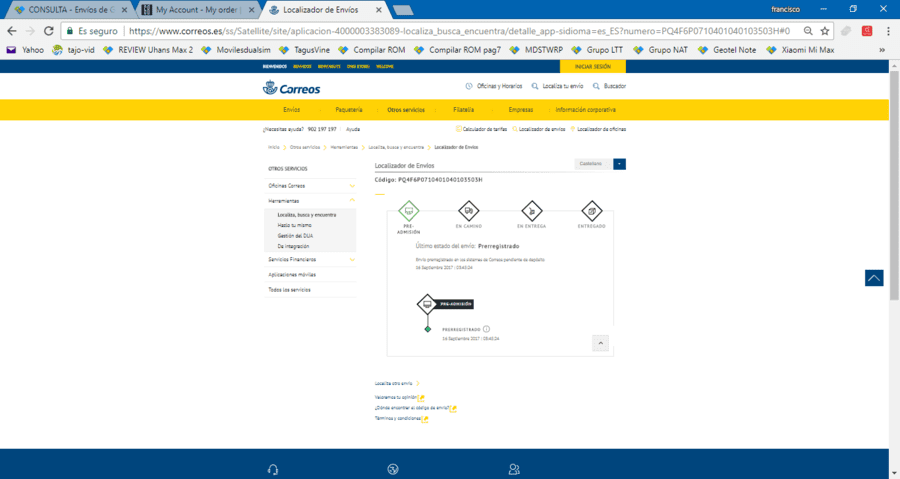Click the external-link icon by Valoramos tu opinión
The width and height of the screenshot is (900, 479).
421,398
